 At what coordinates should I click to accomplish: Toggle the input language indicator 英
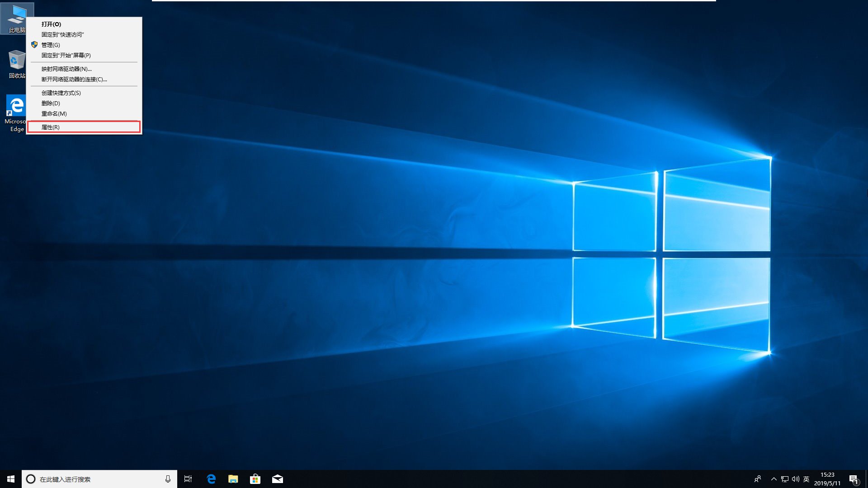click(x=807, y=479)
